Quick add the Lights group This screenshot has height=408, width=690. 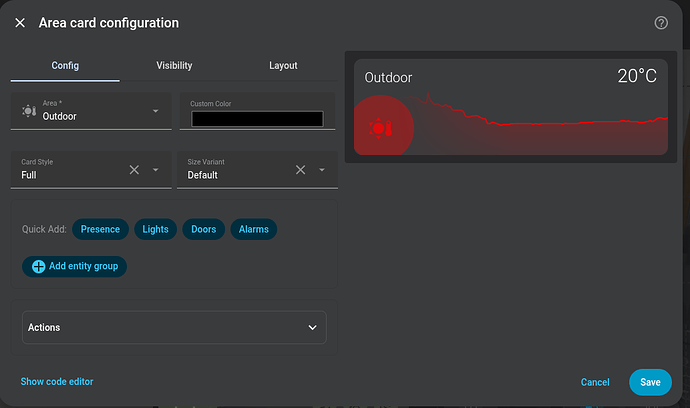pyautogui.click(x=155, y=229)
